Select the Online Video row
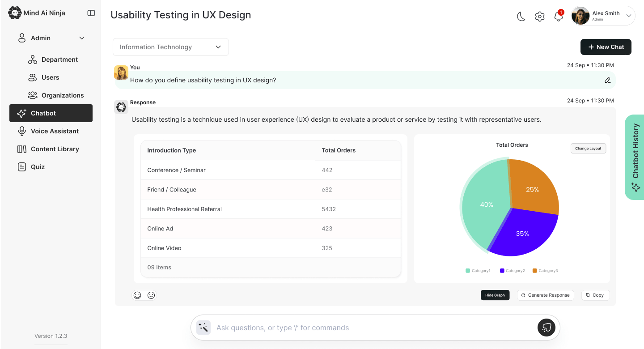 pos(271,248)
